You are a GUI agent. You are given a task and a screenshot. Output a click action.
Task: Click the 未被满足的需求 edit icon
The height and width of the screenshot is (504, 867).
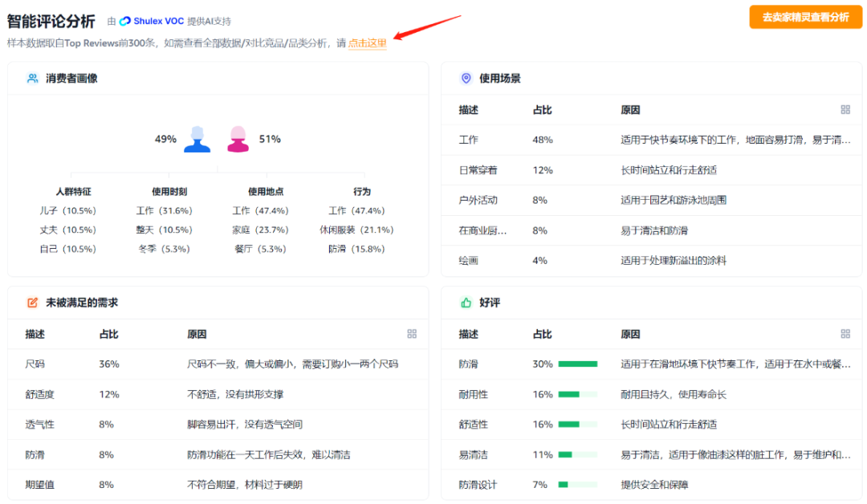point(33,303)
